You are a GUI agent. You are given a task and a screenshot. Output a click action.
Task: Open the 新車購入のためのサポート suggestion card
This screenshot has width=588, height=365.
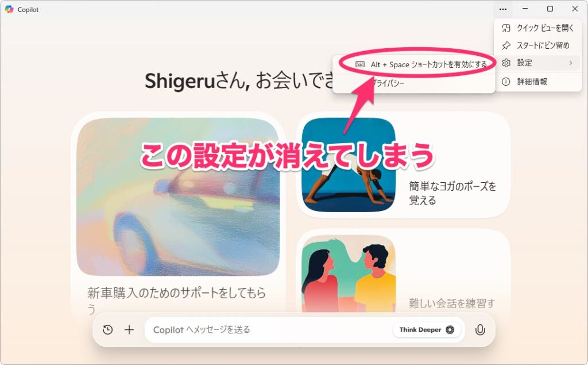click(178, 214)
